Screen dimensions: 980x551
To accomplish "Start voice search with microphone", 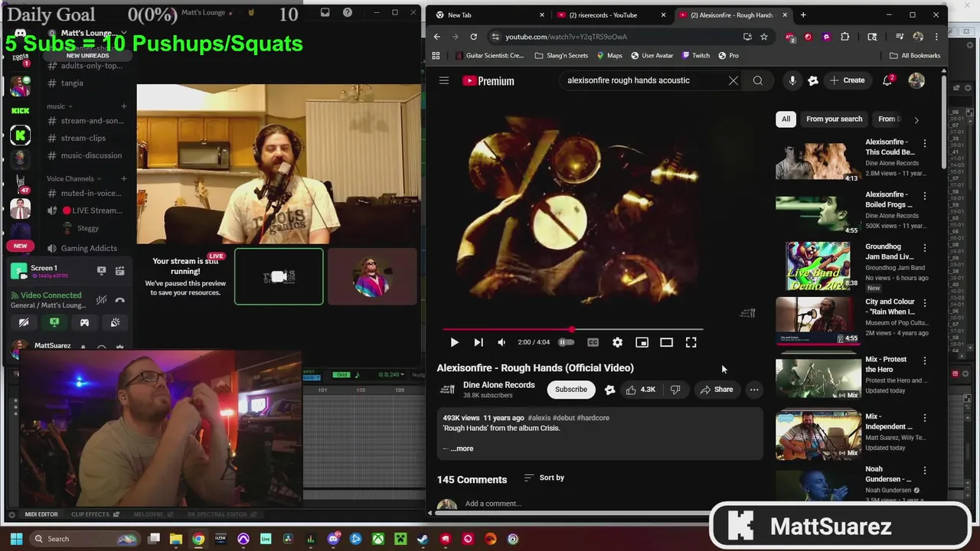I will click(x=792, y=80).
